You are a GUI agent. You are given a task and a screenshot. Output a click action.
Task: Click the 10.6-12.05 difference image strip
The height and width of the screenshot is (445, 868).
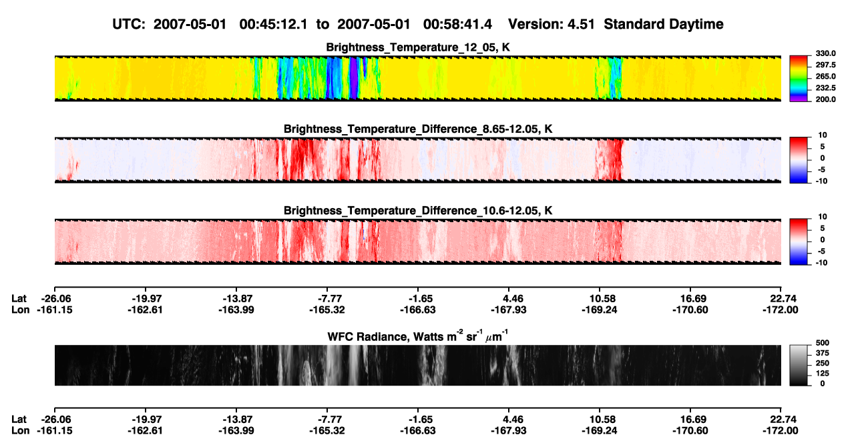point(417,242)
